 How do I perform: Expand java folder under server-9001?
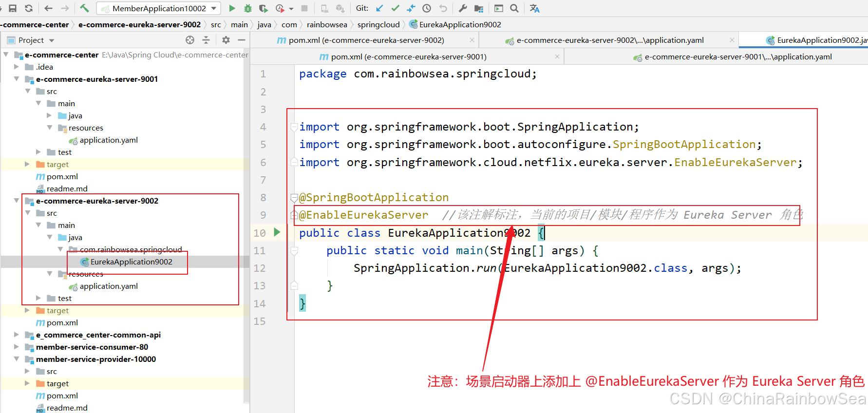pos(49,115)
